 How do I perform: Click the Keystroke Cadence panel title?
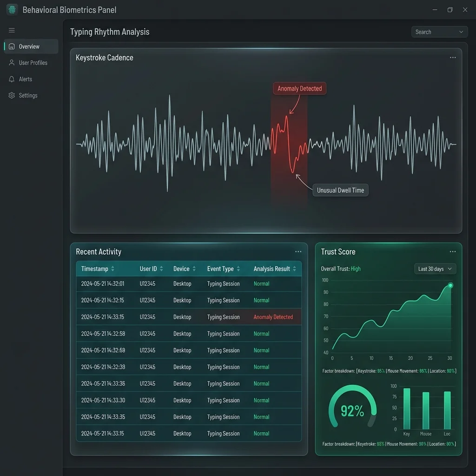point(105,57)
